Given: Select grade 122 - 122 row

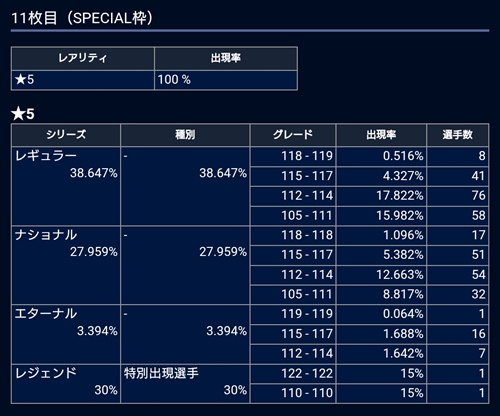Looking at the screenshot, I should [369, 374].
